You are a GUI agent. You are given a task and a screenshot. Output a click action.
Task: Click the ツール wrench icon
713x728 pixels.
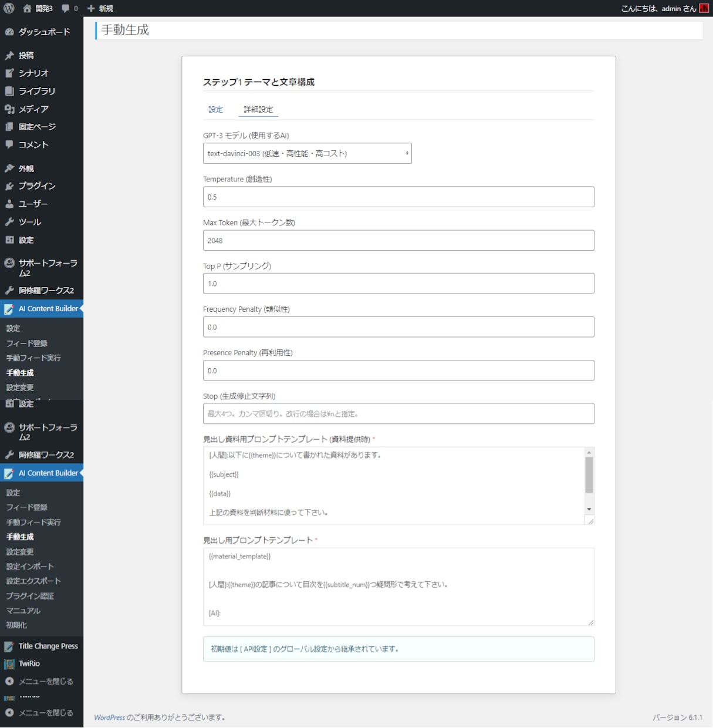click(x=9, y=221)
